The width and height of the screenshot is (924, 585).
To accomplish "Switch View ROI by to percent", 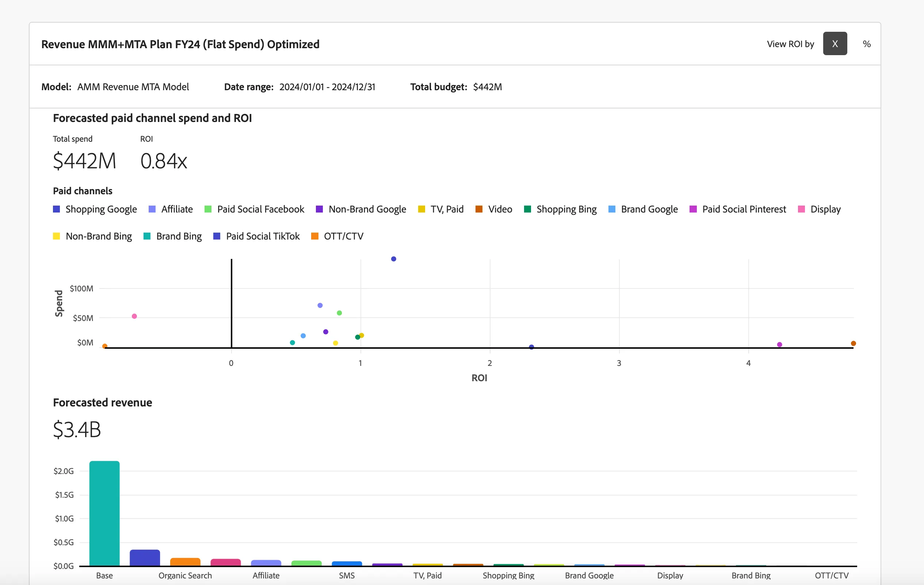I will click(866, 44).
